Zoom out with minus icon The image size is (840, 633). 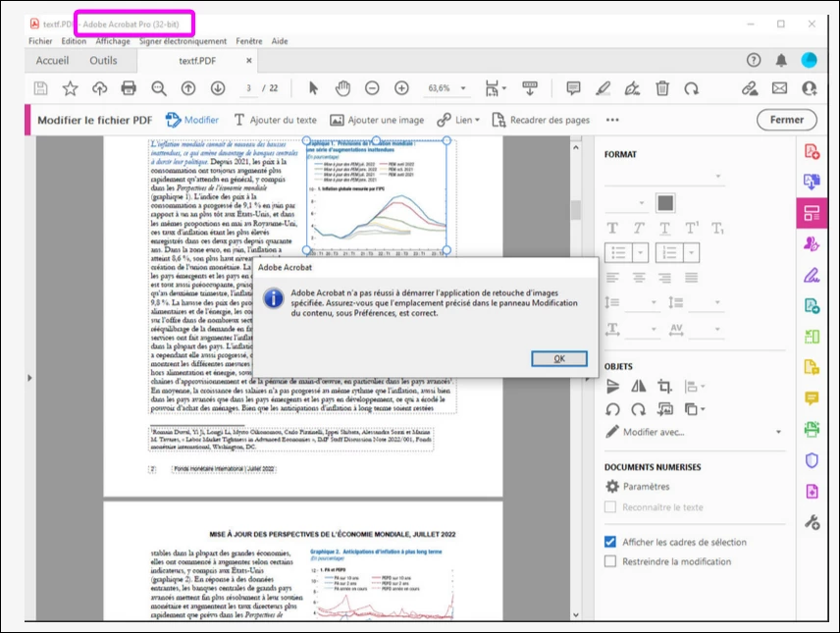[x=372, y=88]
